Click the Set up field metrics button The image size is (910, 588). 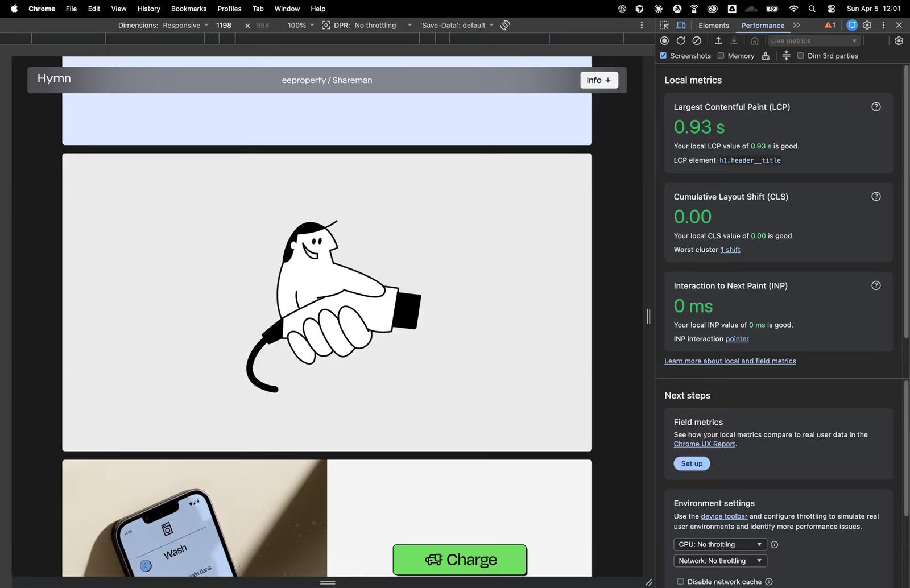(x=692, y=463)
